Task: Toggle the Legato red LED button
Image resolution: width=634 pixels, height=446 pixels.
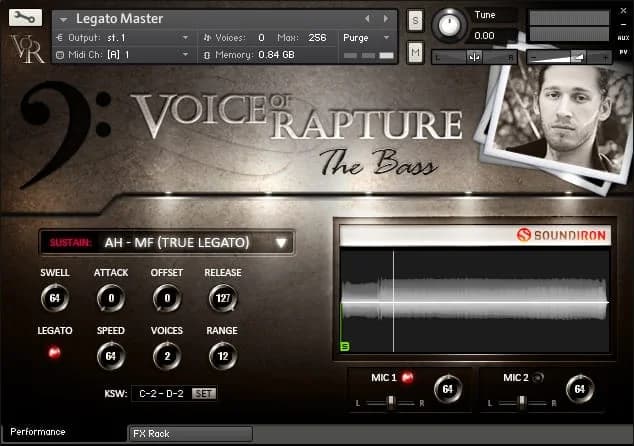Action: click(55, 352)
